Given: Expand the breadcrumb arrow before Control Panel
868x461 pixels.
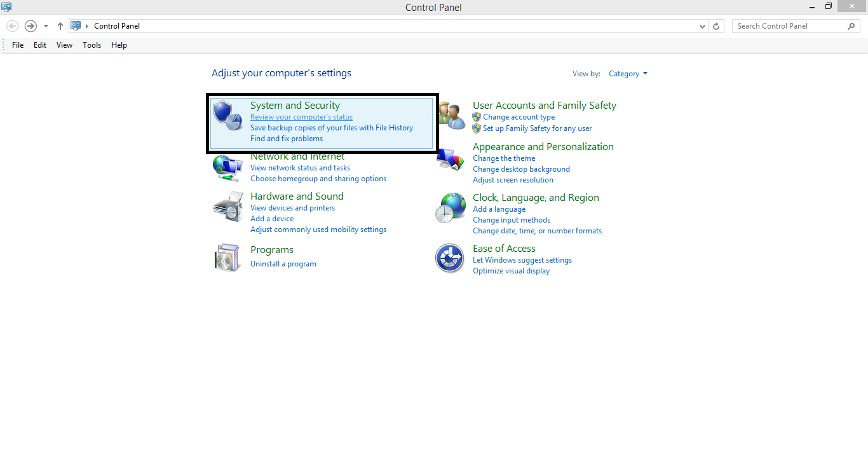Looking at the screenshot, I should pyautogui.click(x=87, y=26).
